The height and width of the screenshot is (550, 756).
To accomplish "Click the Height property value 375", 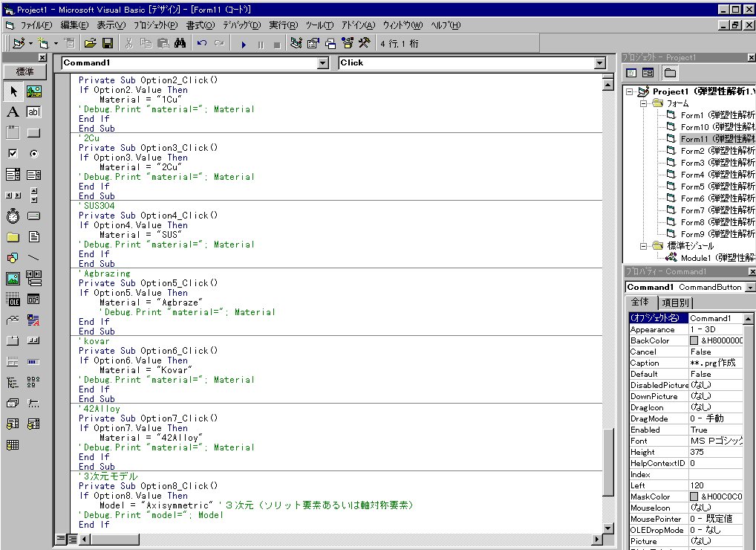I will tap(715, 452).
